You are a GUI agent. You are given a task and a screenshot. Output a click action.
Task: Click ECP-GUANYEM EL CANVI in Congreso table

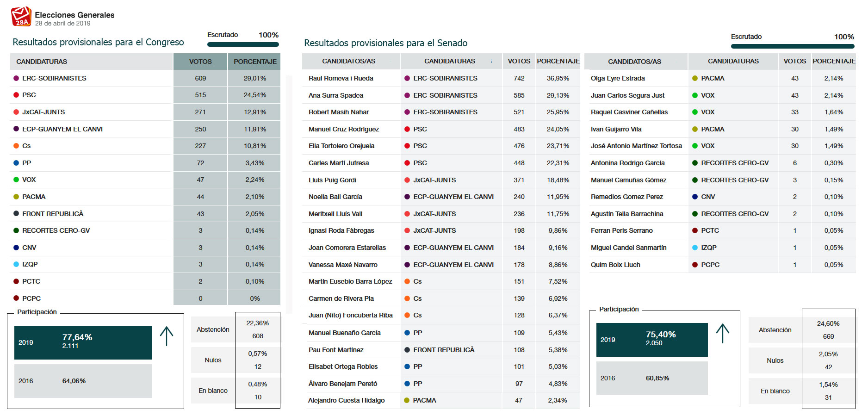[x=62, y=129]
